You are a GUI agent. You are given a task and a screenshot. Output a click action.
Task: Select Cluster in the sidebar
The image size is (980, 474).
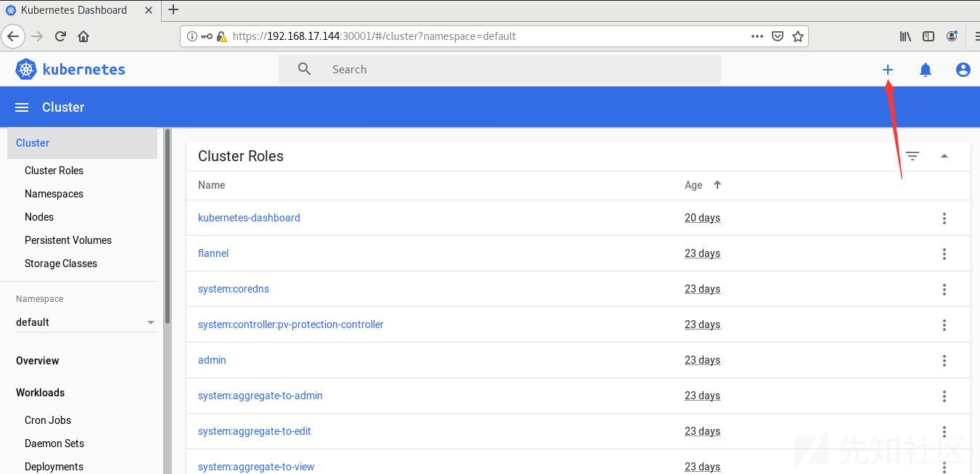[82, 143]
